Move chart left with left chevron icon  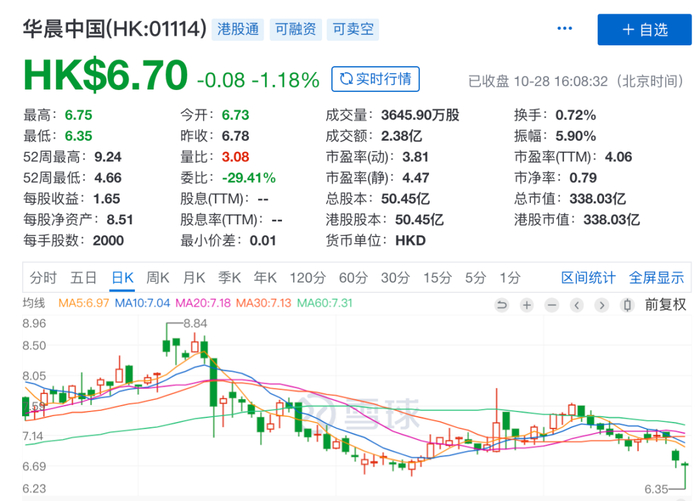click(x=577, y=305)
